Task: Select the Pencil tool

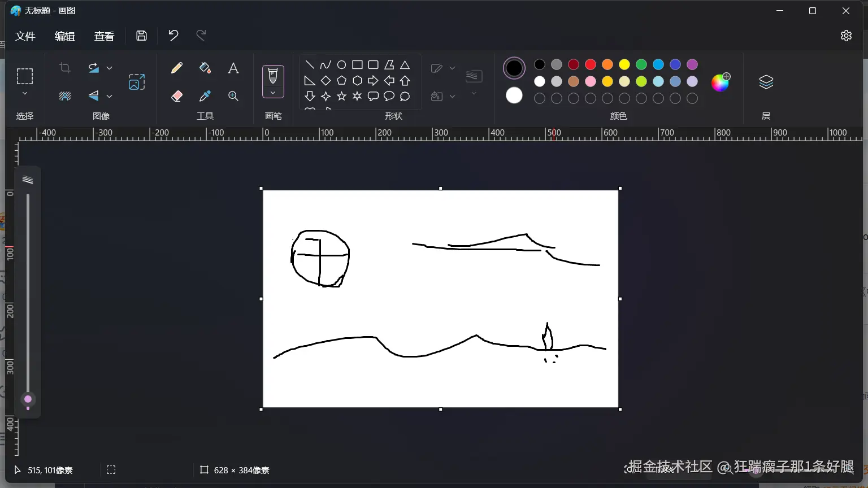Action: tap(177, 68)
